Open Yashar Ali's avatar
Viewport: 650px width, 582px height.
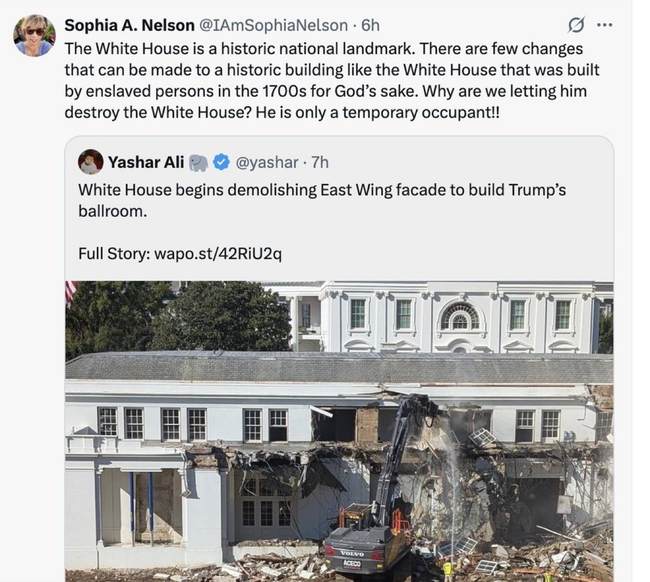90,162
